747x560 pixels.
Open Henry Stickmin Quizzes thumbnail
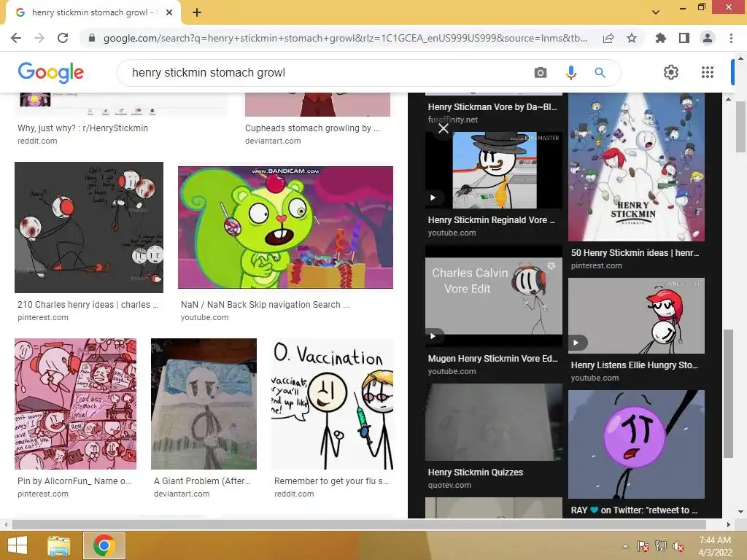point(494,422)
